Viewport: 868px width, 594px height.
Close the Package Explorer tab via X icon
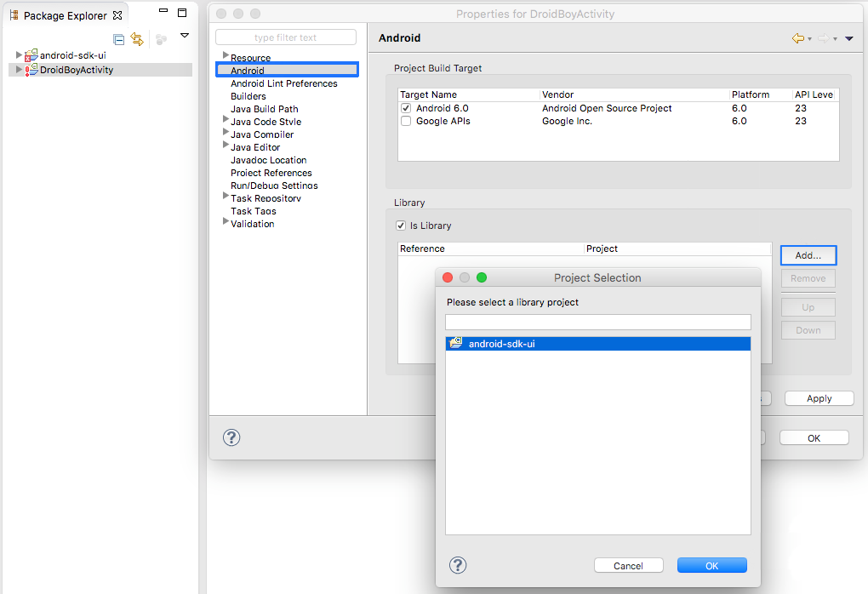[117, 15]
